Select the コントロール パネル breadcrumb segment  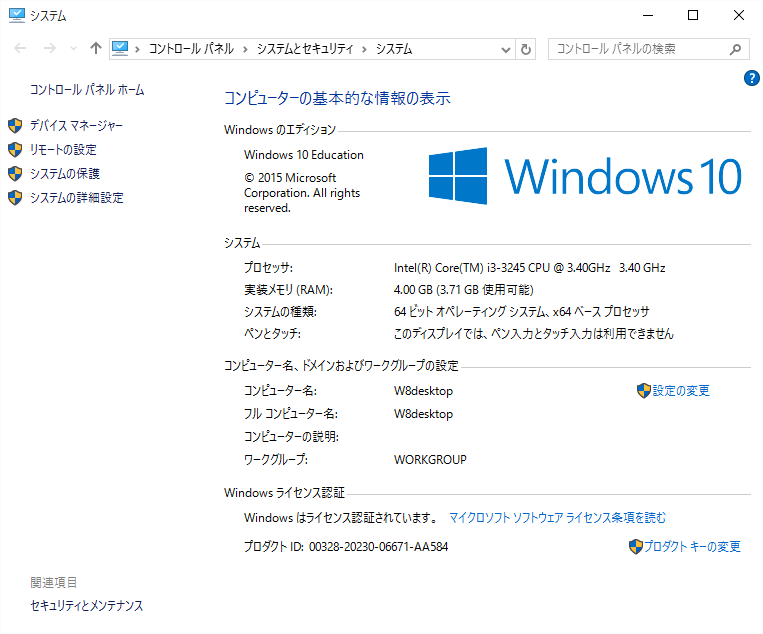pyautogui.click(x=191, y=48)
